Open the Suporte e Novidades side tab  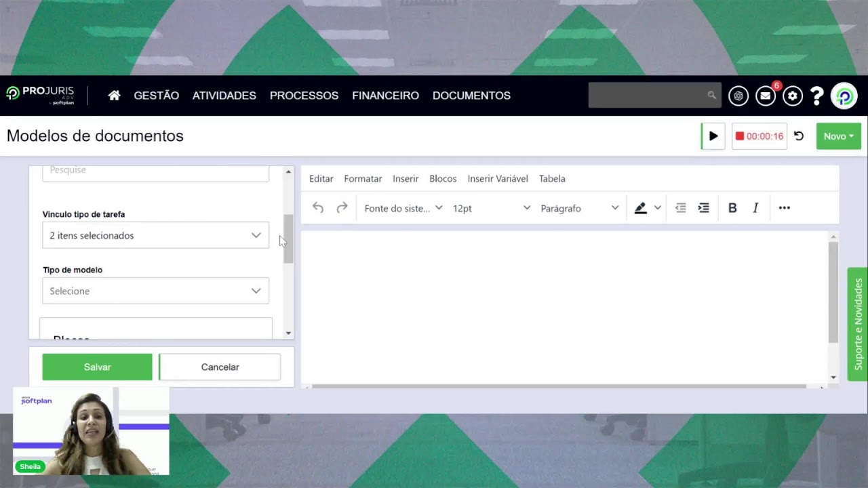click(858, 324)
